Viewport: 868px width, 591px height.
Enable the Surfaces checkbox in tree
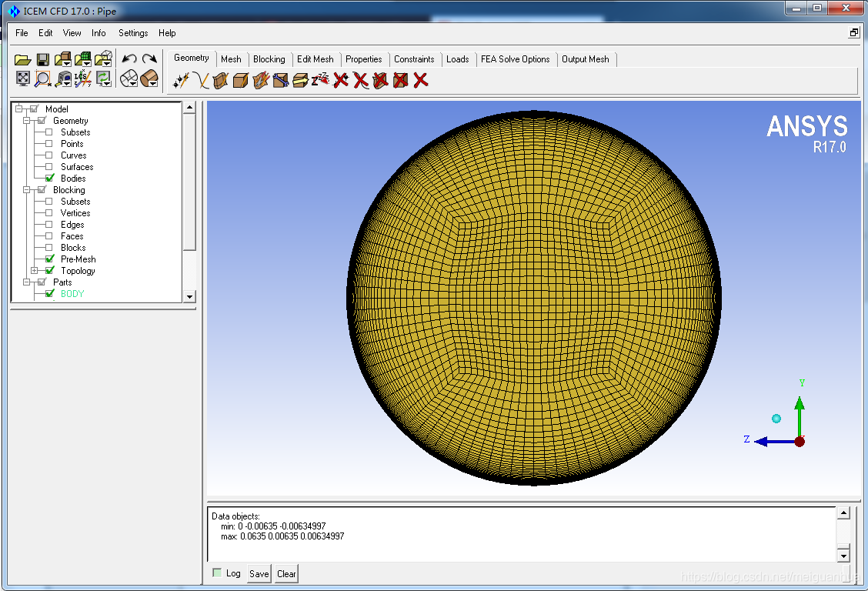49,167
